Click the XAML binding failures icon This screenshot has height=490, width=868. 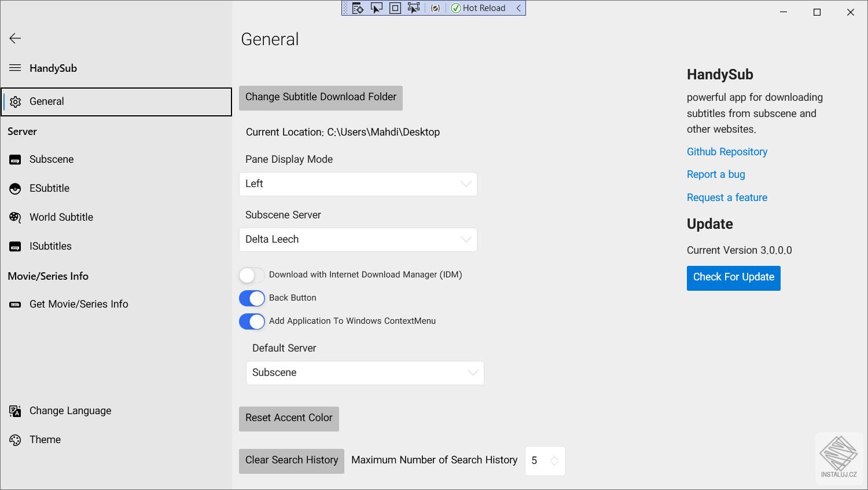(436, 8)
